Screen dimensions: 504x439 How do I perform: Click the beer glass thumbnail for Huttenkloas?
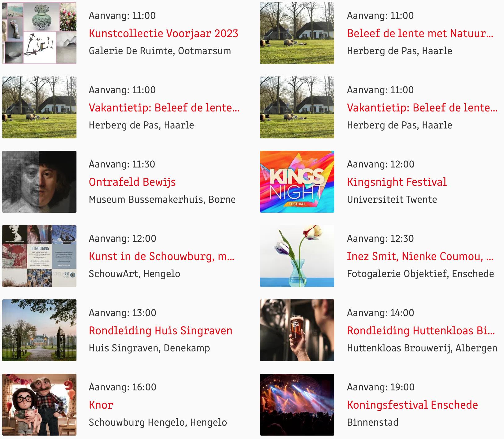pyautogui.click(x=297, y=330)
